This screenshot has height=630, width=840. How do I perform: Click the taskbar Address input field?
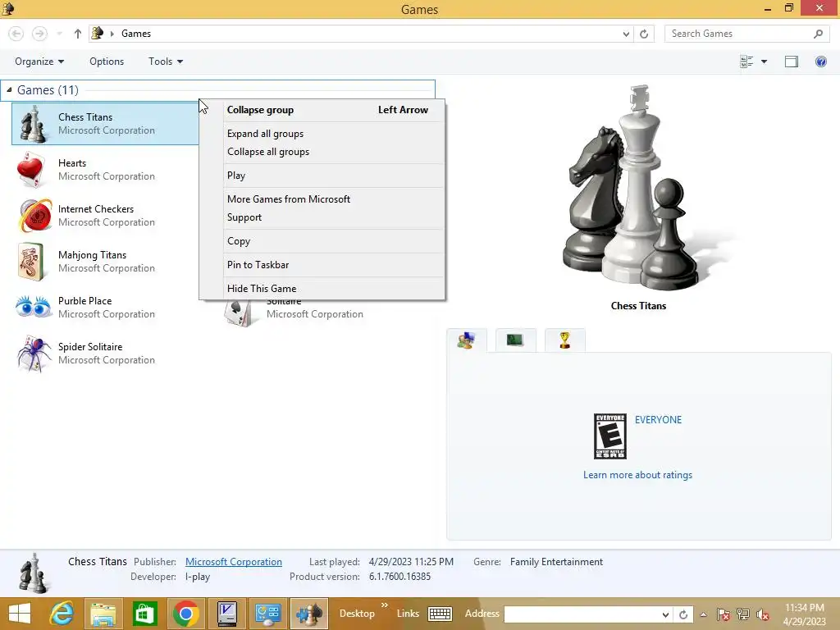coord(582,614)
